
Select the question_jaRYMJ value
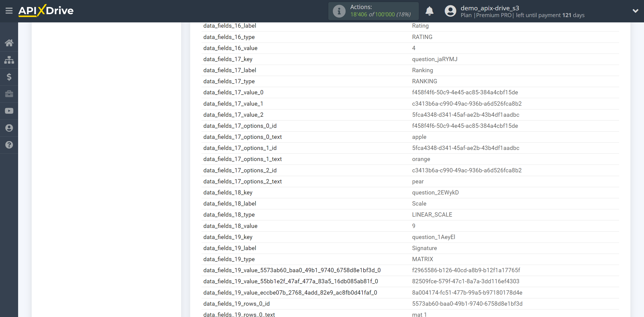pos(435,59)
